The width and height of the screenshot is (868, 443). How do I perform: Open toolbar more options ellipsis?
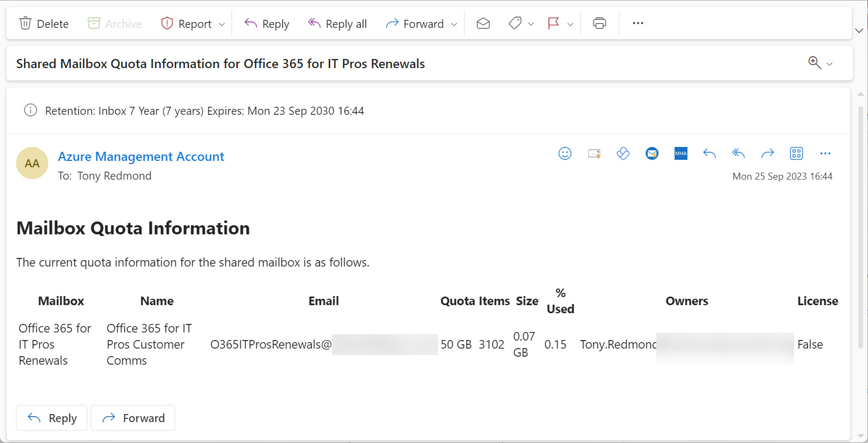(638, 23)
